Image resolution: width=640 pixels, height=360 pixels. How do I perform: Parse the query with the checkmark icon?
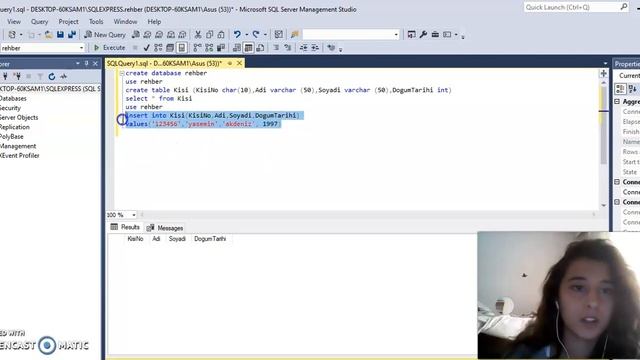pyautogui.click(x=147, y=48)
